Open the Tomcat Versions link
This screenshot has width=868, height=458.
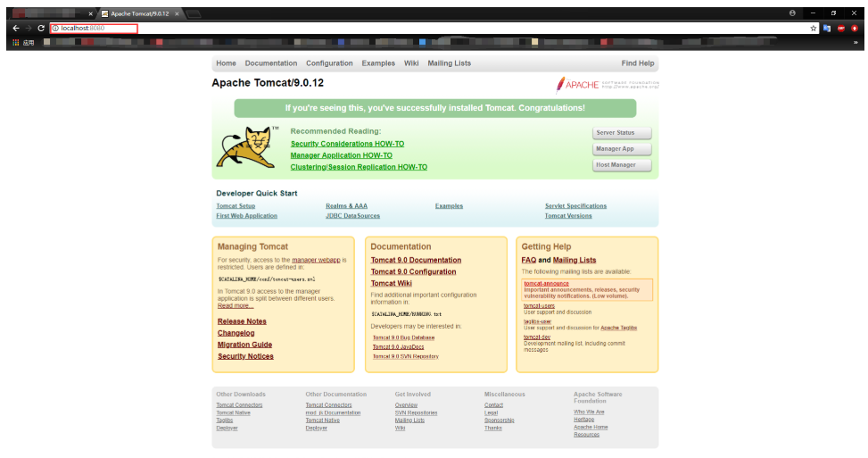coord(568,216)
